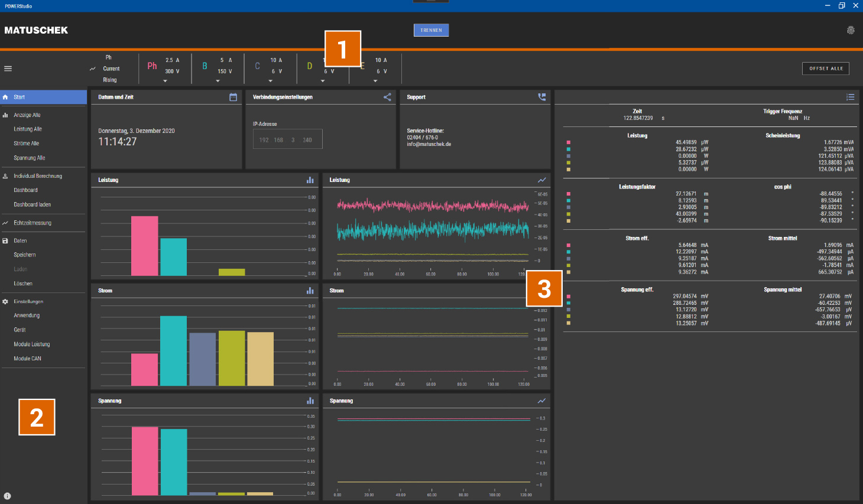This screenshot has width=863, height=504.
Task: Click the info icon at sidebar bottom
Action: coord(7,496)
